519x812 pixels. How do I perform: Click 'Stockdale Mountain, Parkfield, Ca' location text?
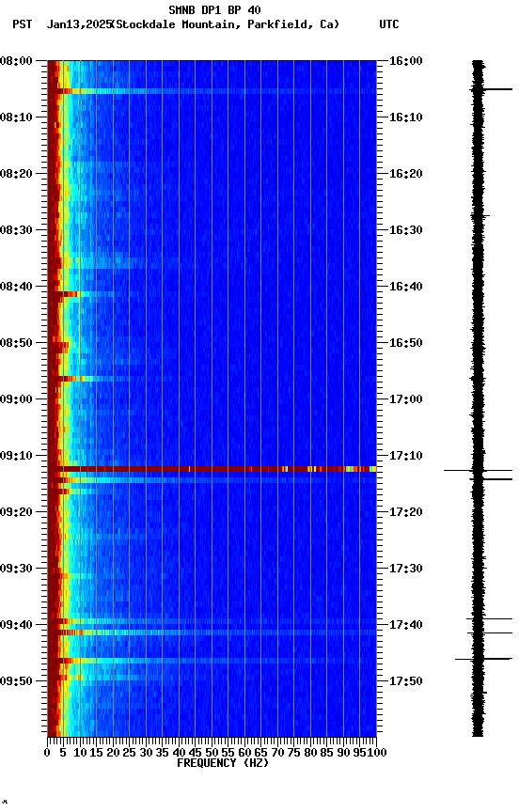click(x=226, y=24)
